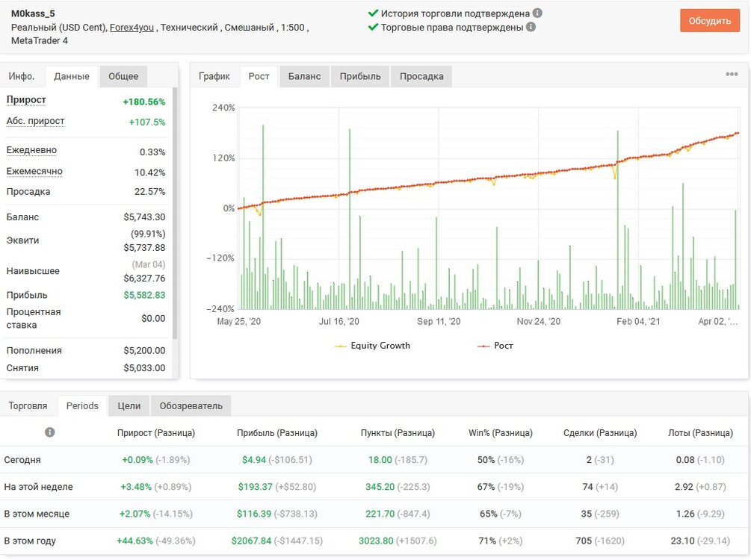Click the info icon beside Торговые права подтверждены

click(531, 27)
